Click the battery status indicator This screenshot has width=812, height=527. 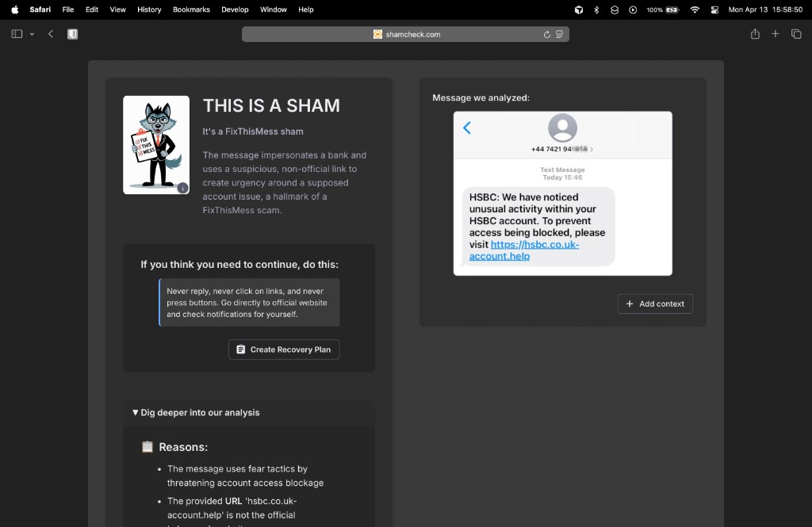point(663,10)
